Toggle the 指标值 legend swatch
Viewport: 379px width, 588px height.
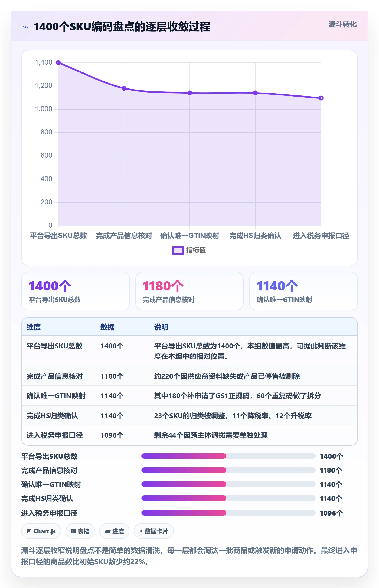coord(178,250)
